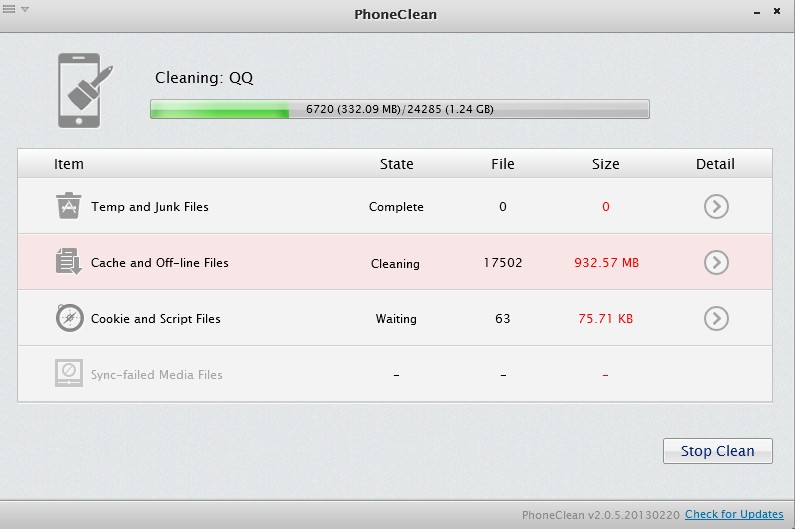The height and width of the screenshot is (529, 795).
Task: Click the 0 file count for Temp files
Action: click(502, 206)
